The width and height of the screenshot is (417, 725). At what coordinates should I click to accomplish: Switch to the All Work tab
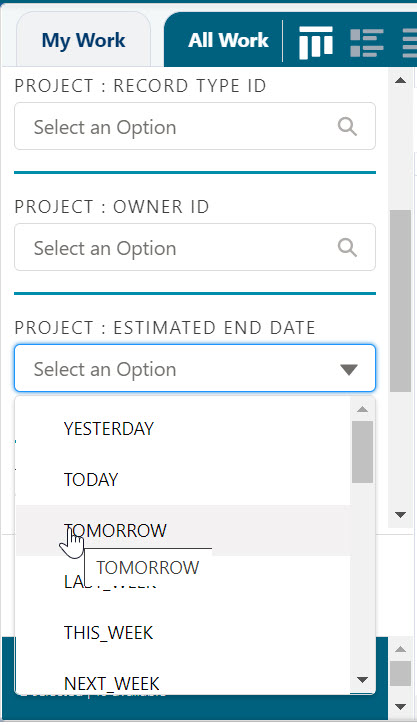228,40
